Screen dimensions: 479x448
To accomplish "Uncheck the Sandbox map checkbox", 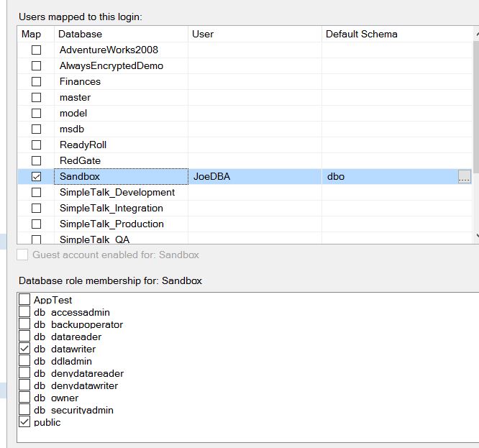I will click(36, 177).
